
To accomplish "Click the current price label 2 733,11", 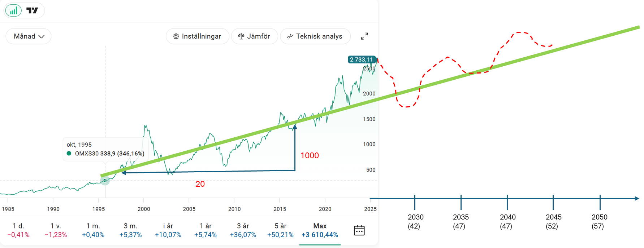I will point(362,59).
